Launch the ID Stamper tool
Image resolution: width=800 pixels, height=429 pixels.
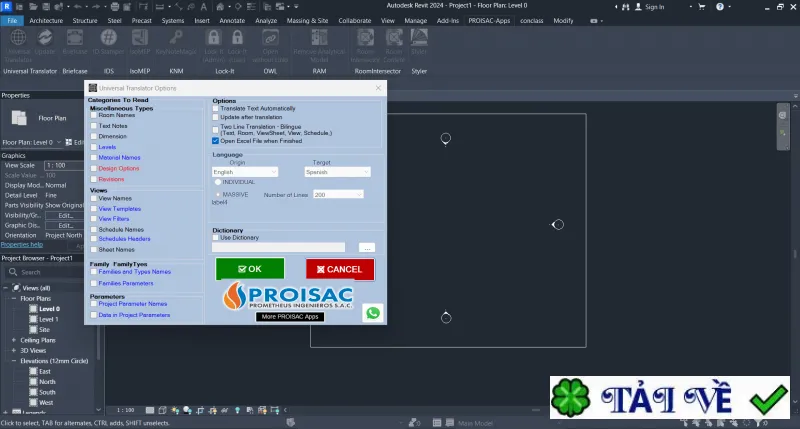[108, 38]
